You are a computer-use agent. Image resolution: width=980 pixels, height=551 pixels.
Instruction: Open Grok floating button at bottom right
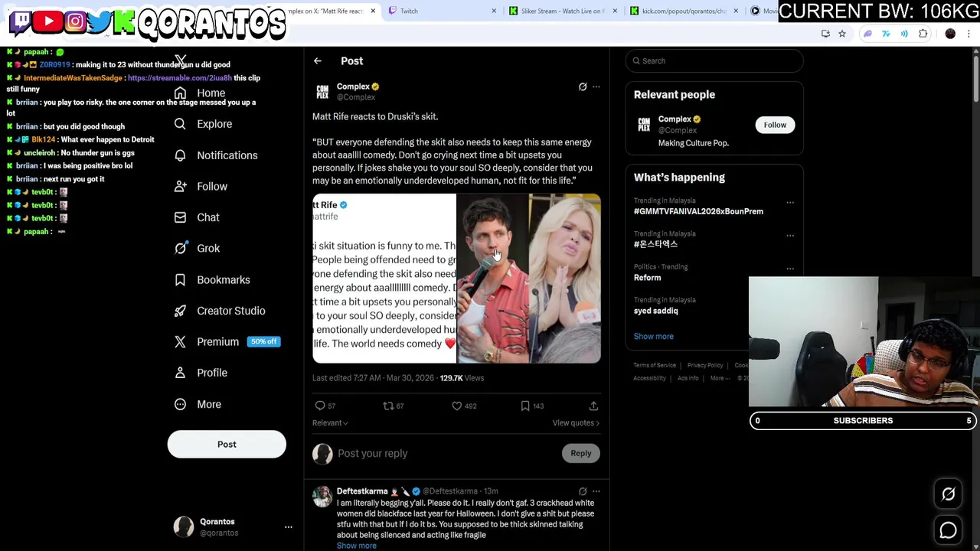pos(949,494)
